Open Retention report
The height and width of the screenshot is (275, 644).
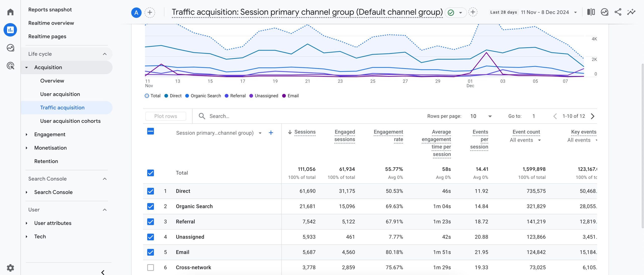point(46,161)
